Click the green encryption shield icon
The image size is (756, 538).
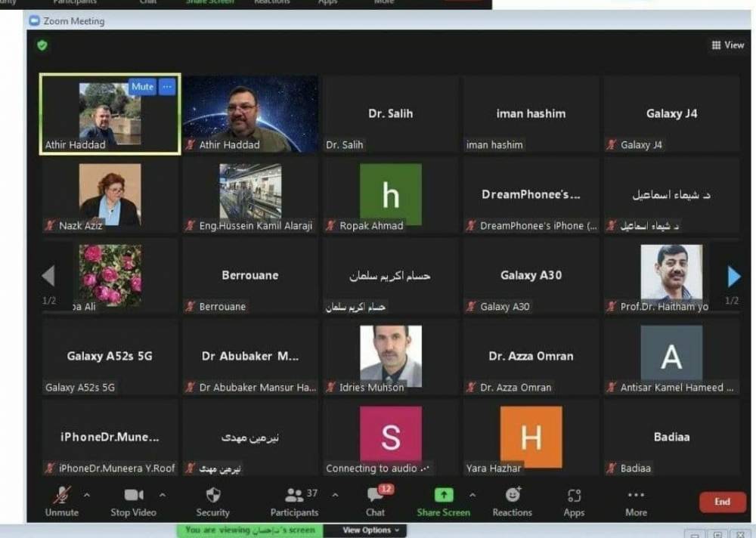pos(43,45)
